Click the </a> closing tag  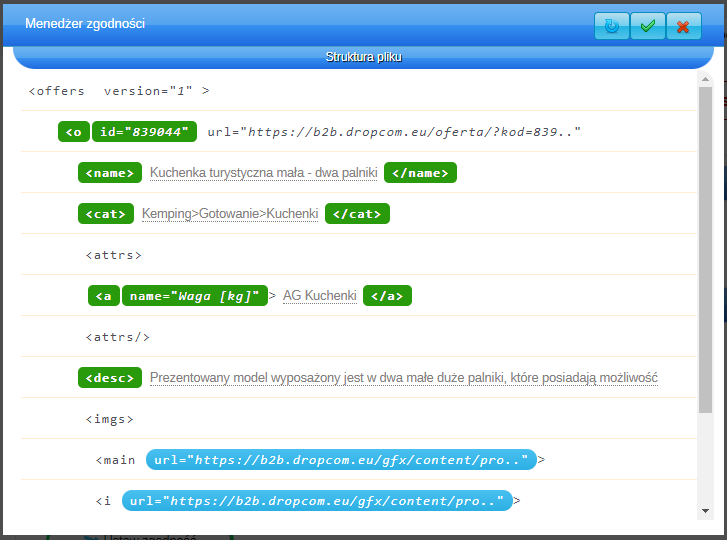[387, 296]
